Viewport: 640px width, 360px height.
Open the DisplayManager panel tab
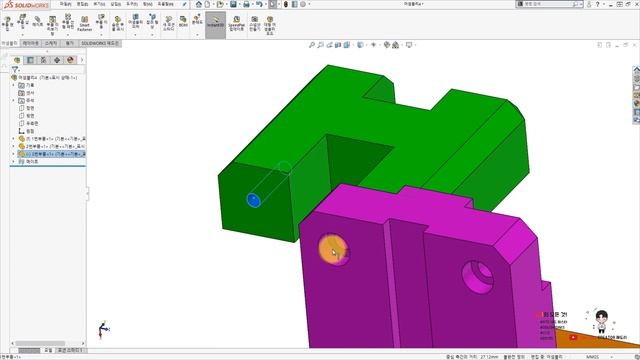point(70,60)
